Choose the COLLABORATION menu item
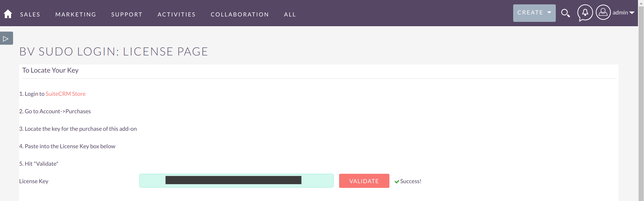 coord(240,14)
